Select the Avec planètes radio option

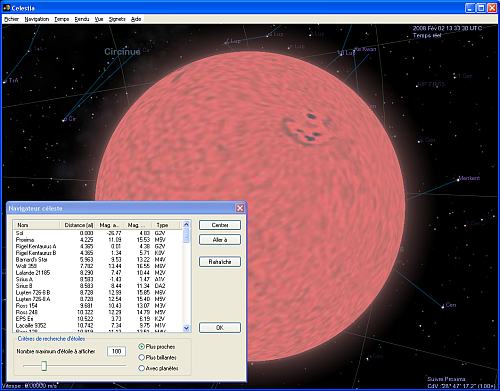[141, 368]
